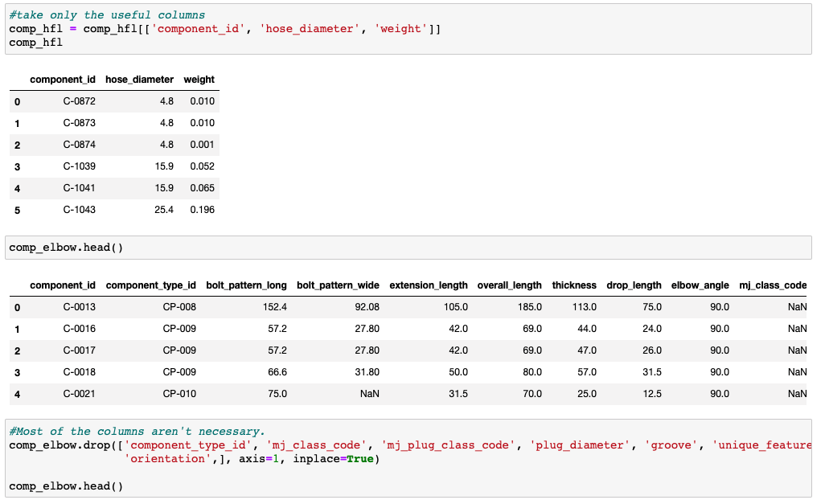Click cell C-1043 in first table
The image size is (825, 504).
[x=80, y=209]
